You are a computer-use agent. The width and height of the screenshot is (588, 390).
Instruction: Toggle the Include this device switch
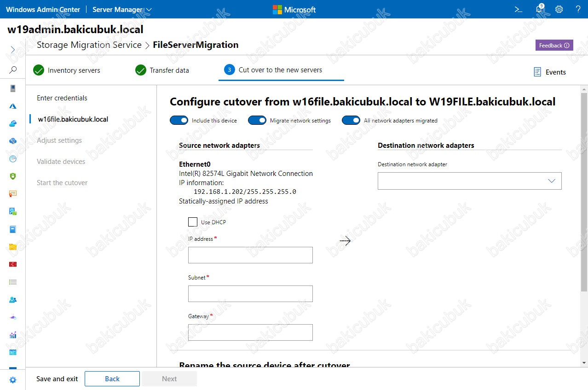[x=179, y=120]
